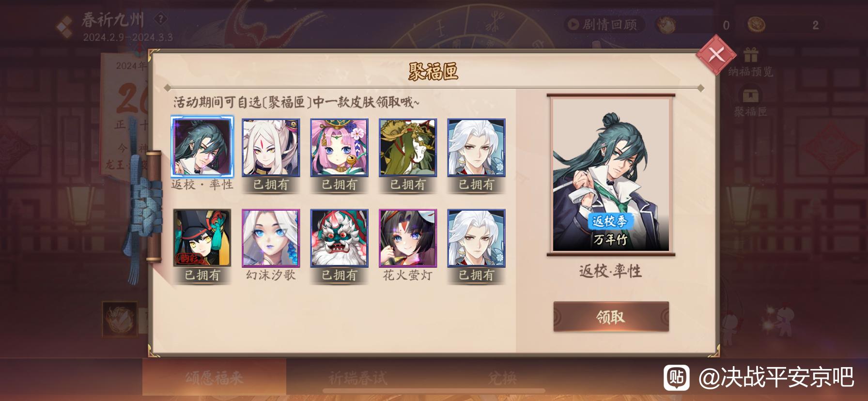Open the 纳福预览 gift preview icon

pyautogui.click(x=751, y=62)
